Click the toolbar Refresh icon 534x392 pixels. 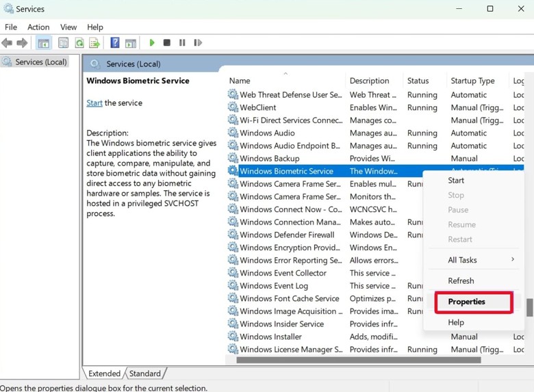pyautogui.click(x=79, y=43)
